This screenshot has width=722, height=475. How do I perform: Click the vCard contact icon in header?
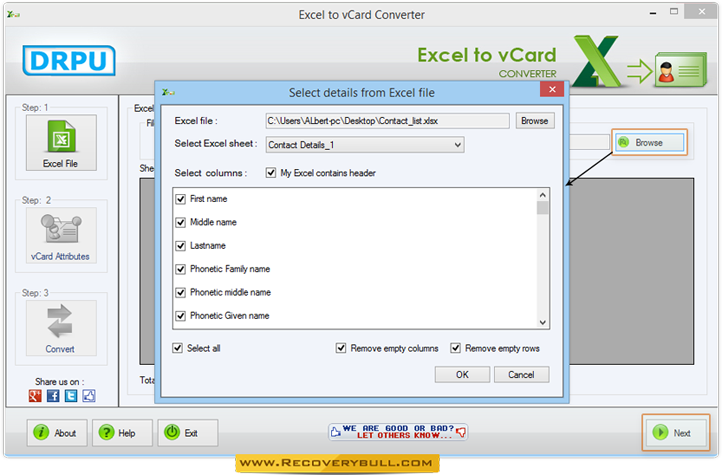(x=681, y=70)
